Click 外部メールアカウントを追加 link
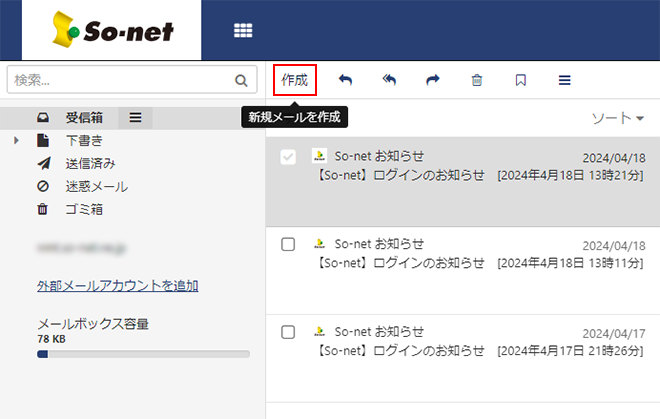Image resolution: width=660 pixels, height=419 pixels. [117, 286]
